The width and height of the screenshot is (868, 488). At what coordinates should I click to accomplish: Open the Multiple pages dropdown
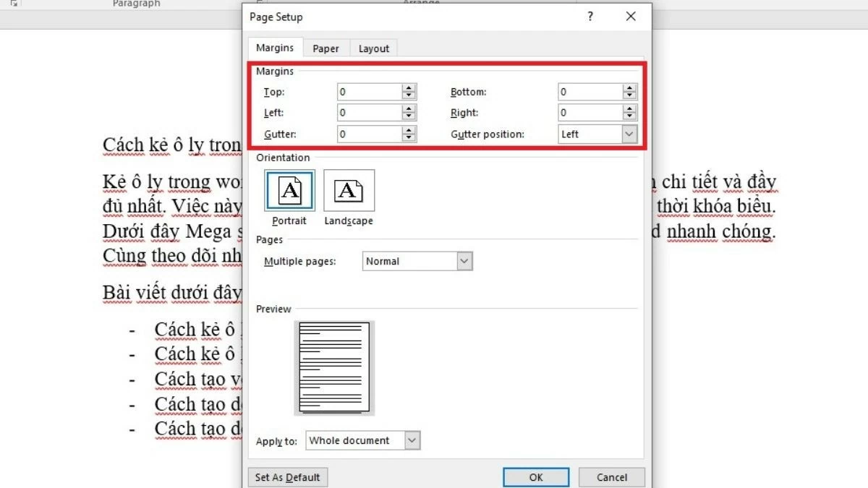(465, 261)
